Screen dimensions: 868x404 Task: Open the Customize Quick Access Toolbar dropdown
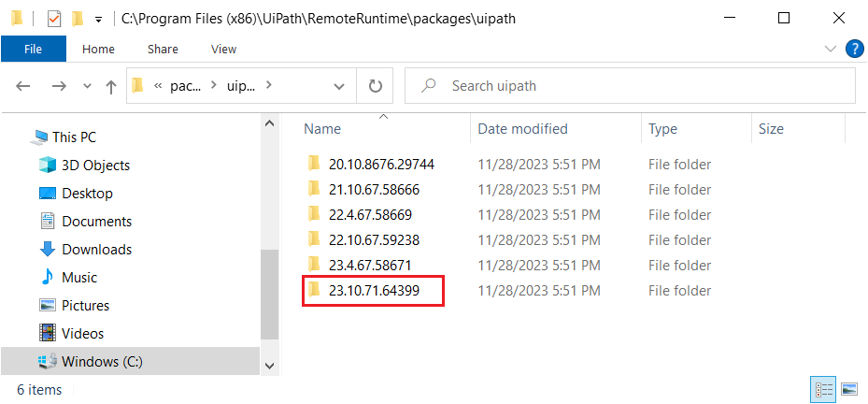pyautogui.click(x=98, y=19)
